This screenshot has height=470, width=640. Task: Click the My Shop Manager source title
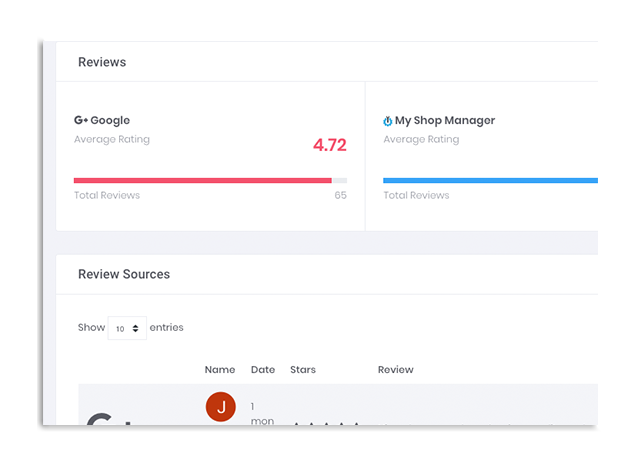coord(444,121)
